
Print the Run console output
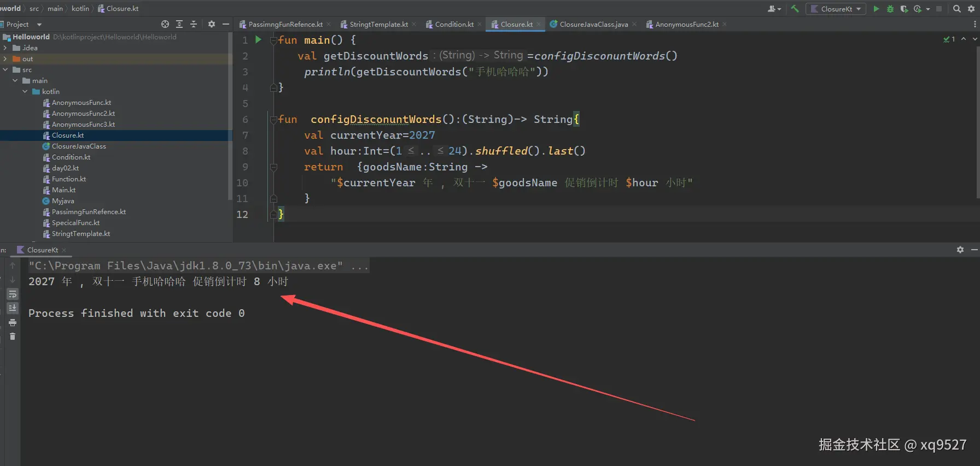click(x=13, y=322)
